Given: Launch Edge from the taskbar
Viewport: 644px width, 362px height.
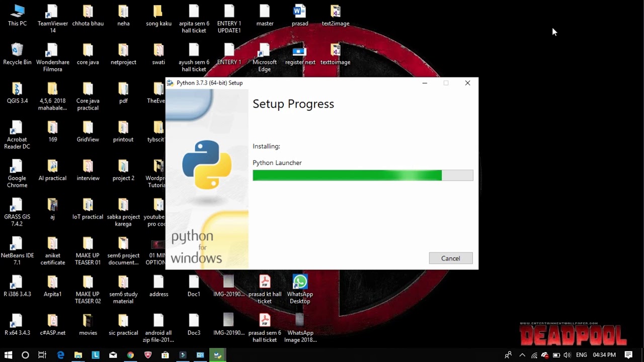Looking at the screenshot, I should point(60,355).
